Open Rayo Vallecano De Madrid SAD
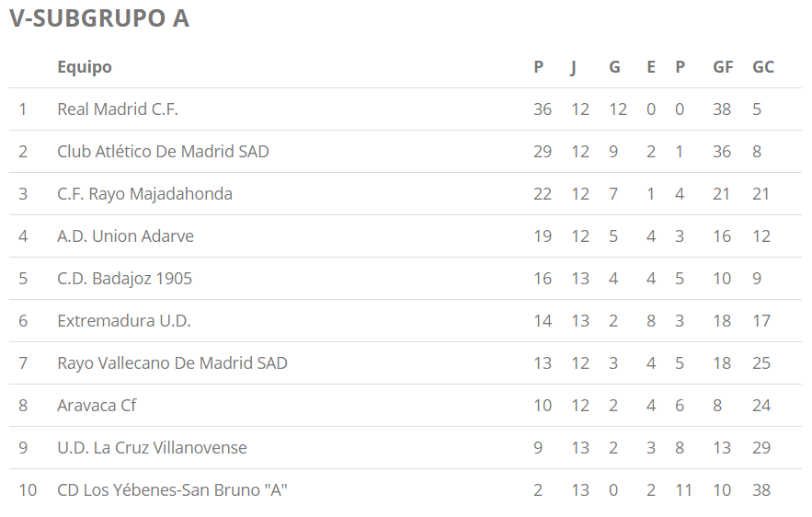The image size is (812, 517). point(172,363)
